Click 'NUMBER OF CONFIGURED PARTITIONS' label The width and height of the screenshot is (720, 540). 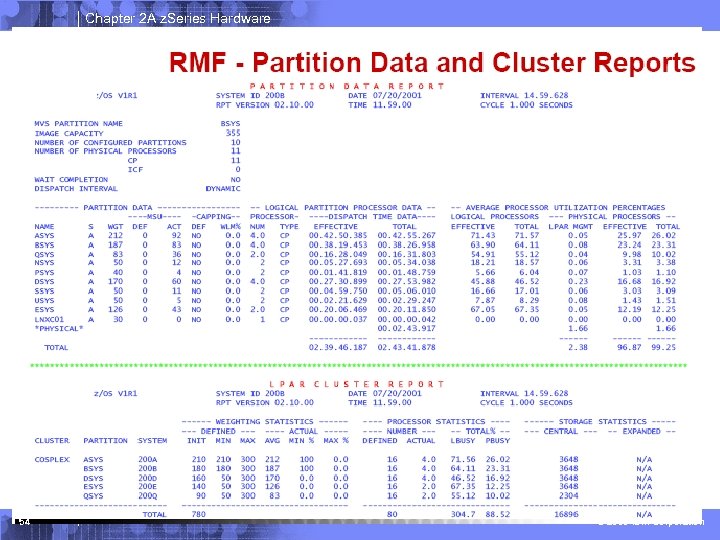coord(110,143)
